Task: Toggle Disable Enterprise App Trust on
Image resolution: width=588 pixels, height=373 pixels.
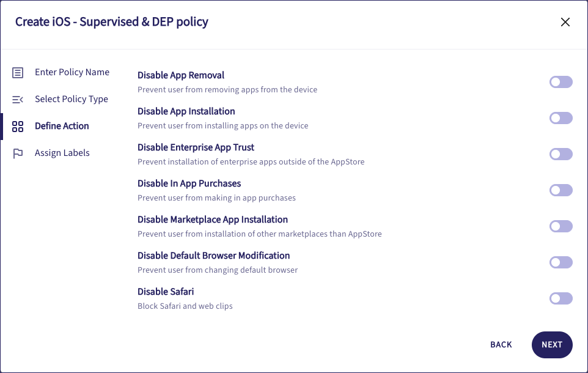Action: coord(560,154)
